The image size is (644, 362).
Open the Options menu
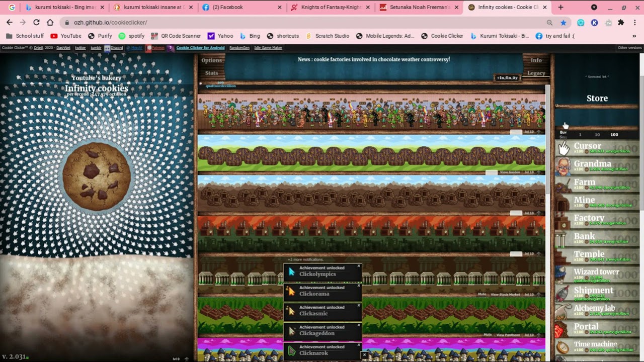[x=212, y=60]
